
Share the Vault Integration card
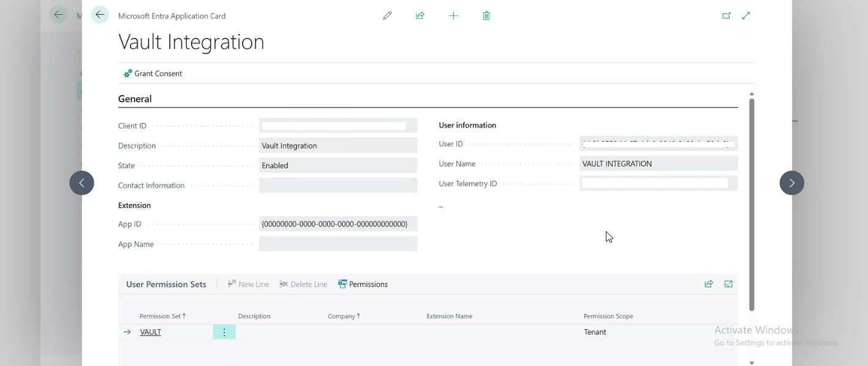[x=420, y=16]
